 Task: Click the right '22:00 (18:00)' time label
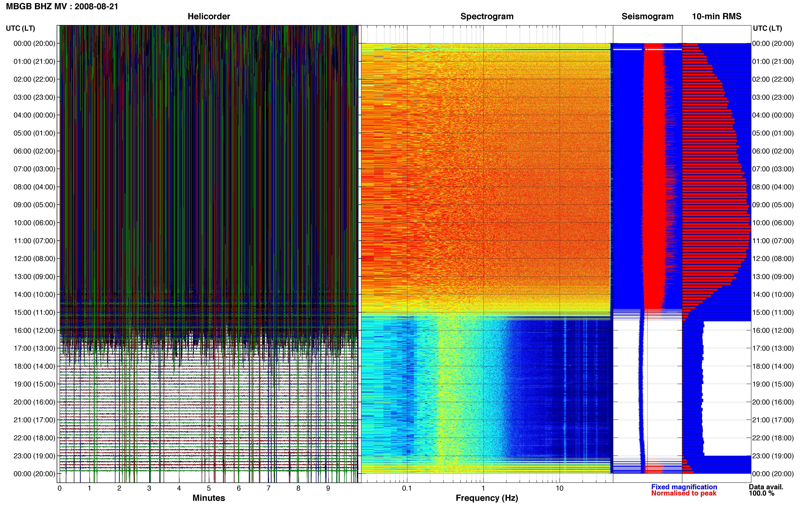point(773,438)
